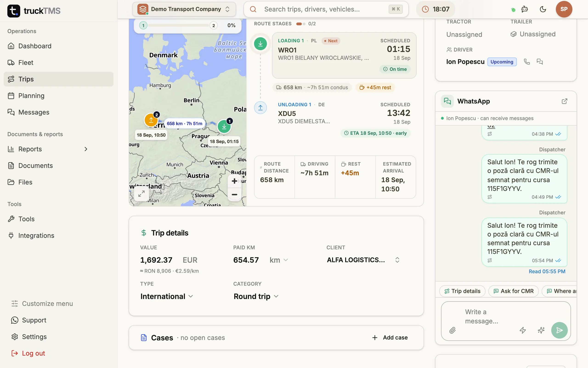Change trip type International dropdown
Viewport: 588px width, 368px height.
pyautogui.click(x=167, y=296)
